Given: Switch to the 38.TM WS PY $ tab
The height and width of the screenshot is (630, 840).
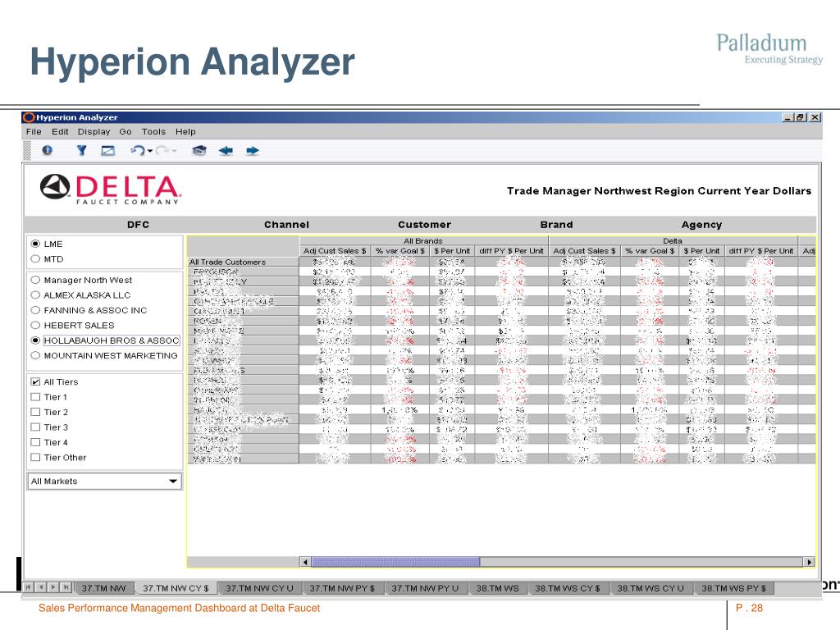Looking at the screenshot, I should (x=733, y=588).
